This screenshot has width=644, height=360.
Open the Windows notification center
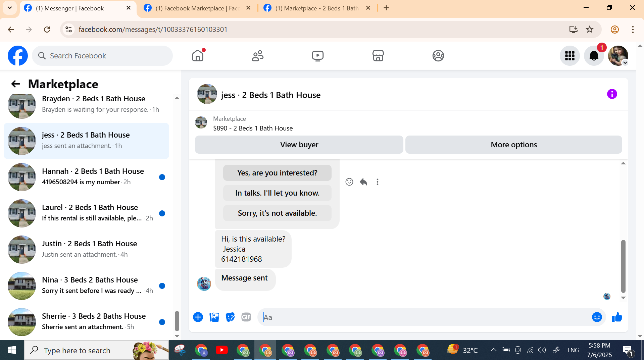[x=628, y=351]
